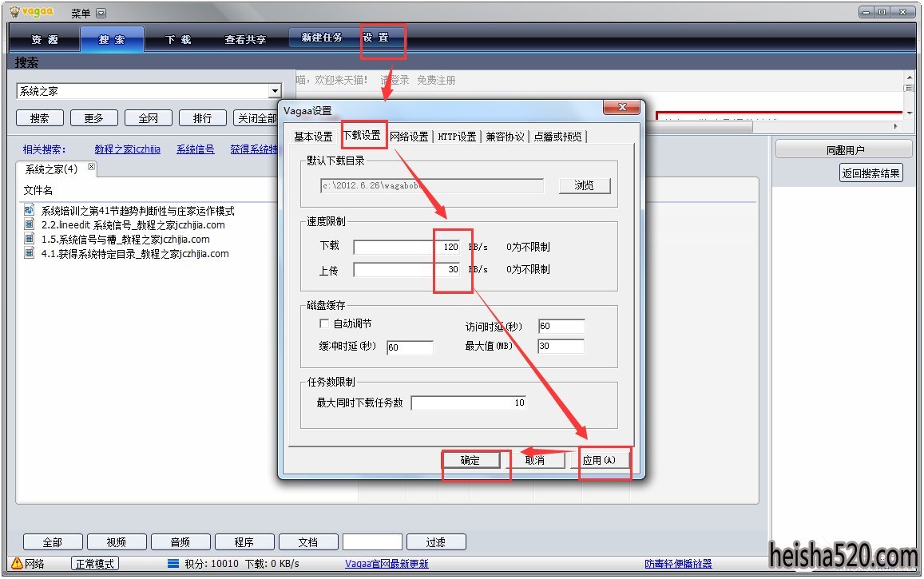Click the Vagaa logo icon in title bar
924x579 pixels.
pyautogui.click(x=14, y=12)
